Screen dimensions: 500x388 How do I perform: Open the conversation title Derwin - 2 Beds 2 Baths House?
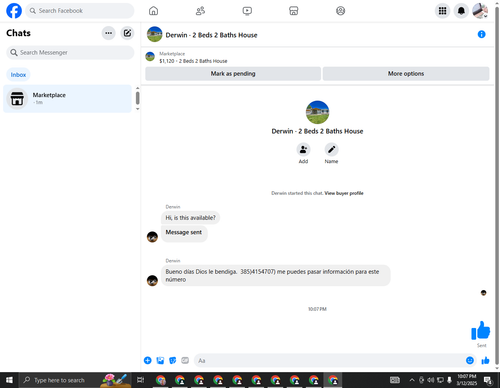tap(211, 35)
